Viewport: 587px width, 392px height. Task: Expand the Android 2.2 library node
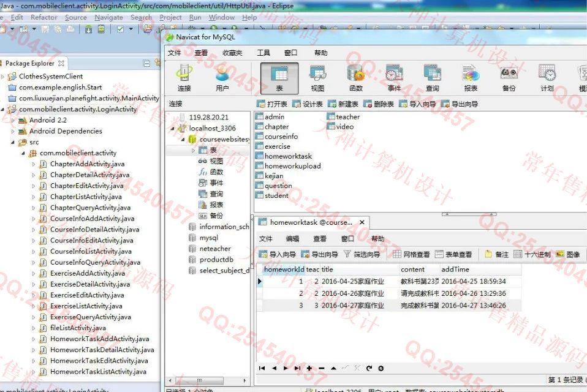pyautogui.click(x=13, y=120)
